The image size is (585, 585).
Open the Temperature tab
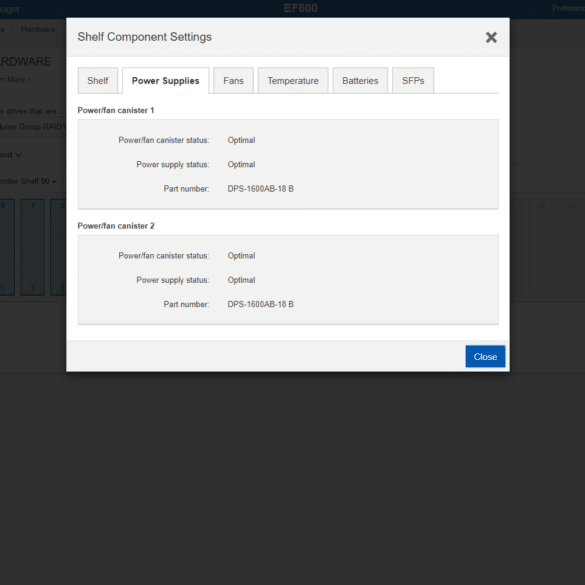293,81
